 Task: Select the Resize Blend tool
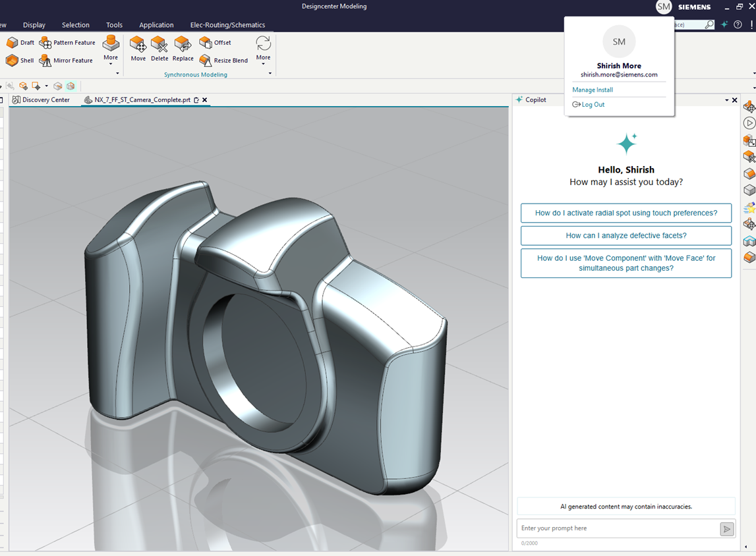point(223,61)
